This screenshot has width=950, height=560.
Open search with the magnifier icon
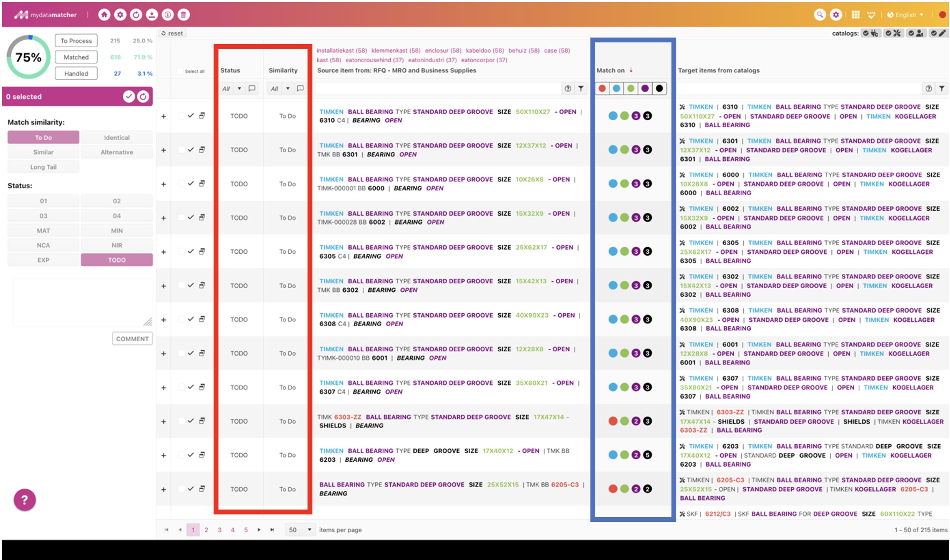[820, 15]
